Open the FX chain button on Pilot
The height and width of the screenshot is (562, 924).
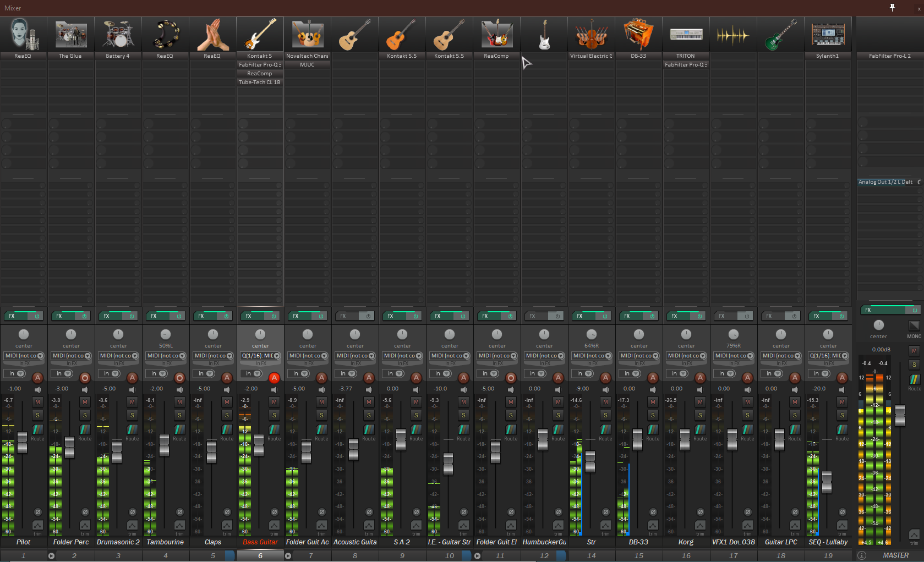(x=15, y=316)
